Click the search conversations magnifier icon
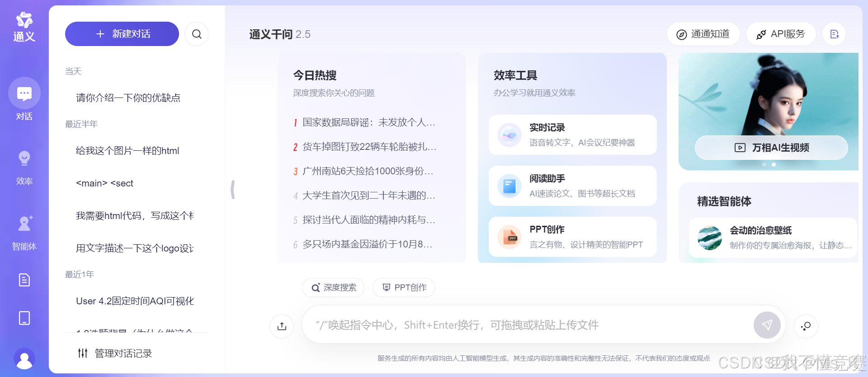 pos(197,34)
